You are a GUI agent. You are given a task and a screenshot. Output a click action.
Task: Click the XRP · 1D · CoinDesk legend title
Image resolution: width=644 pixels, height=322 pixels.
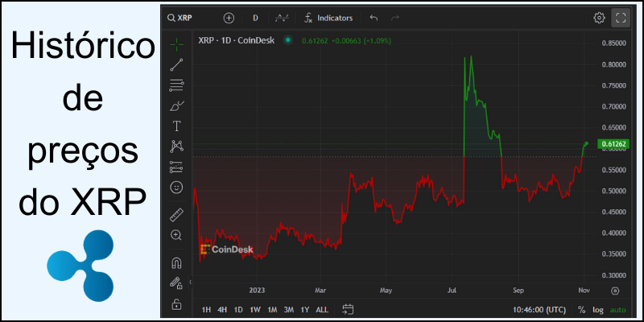point(236,40)
